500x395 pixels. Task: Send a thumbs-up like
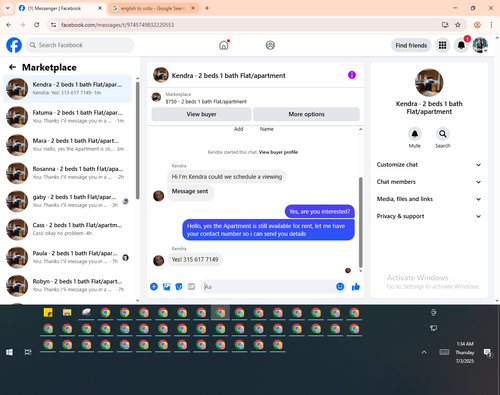tap(356, 286)
